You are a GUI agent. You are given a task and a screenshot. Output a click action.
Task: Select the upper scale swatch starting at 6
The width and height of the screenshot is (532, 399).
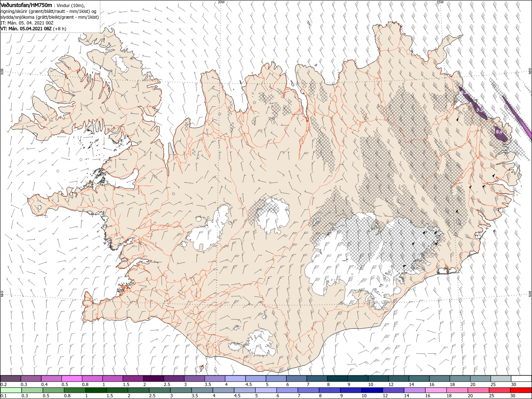tap(296, 379)
